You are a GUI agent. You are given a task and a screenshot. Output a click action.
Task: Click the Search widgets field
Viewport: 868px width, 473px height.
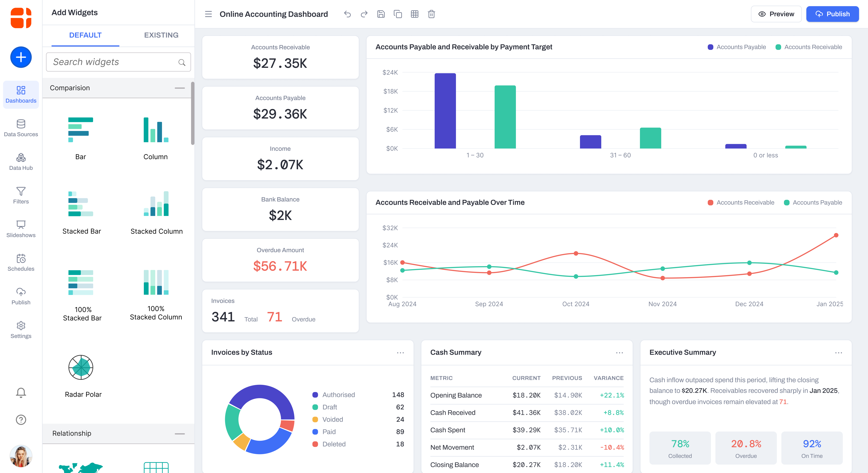pyautogui.click(x=118, y=62)
